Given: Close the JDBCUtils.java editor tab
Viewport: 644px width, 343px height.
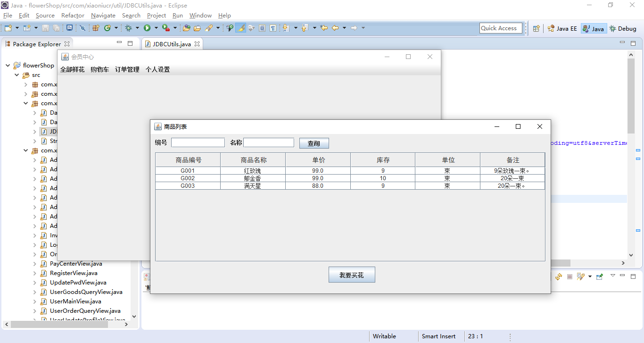Looking at the screenshot, I should click(197, 44).
